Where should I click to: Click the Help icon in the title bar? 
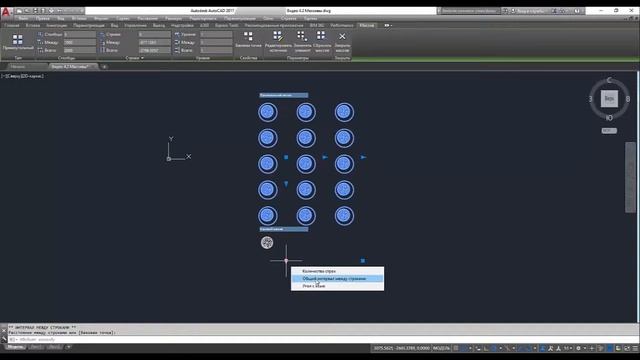point(577,11)
